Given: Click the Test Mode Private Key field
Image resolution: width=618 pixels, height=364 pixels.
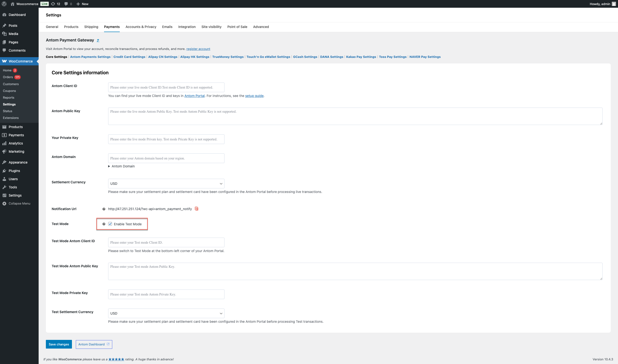Looking at the screenshot, I should (166, 294).
